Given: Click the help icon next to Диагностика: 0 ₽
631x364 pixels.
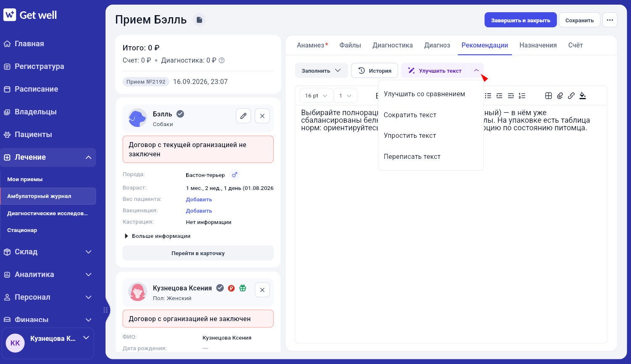Looking at the screenshot, I should (222, 60).
